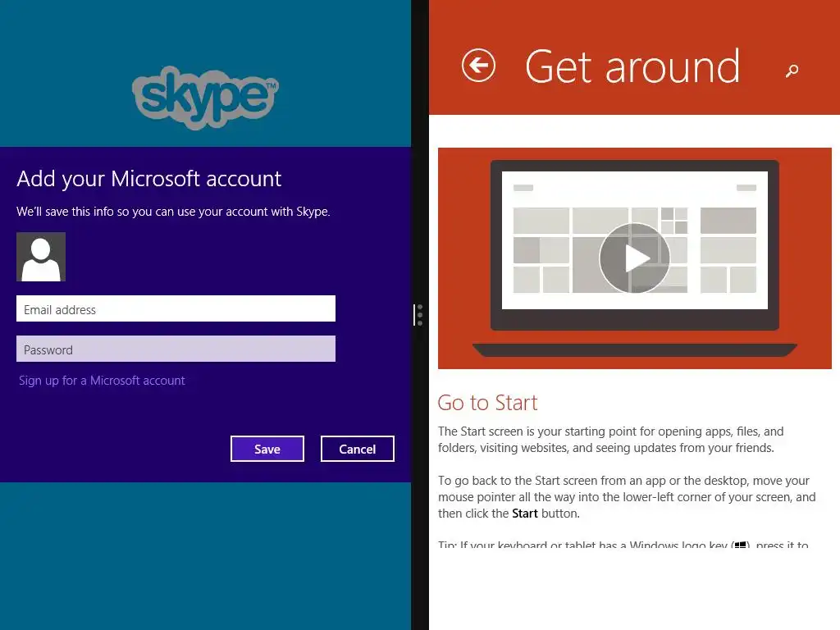Play the Go to Start video
The width and height of the screenshot is (840, 630).
[x=634, y=258]
